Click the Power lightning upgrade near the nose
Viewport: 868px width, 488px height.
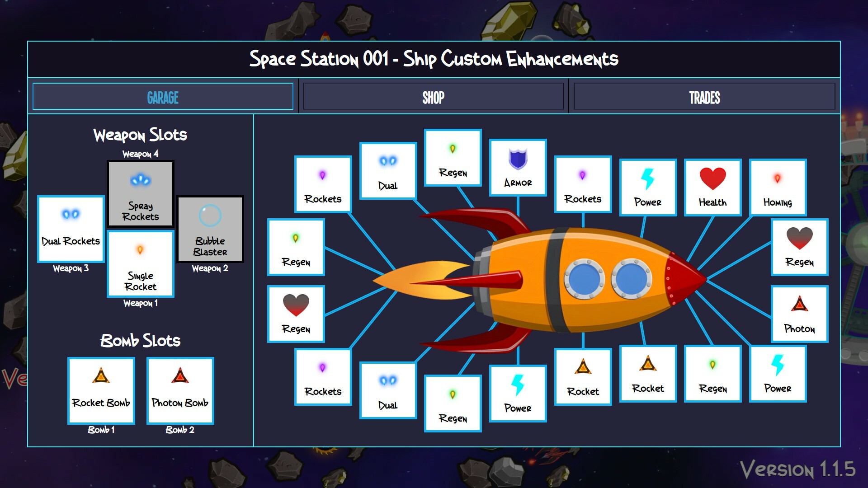click(648, 188)
